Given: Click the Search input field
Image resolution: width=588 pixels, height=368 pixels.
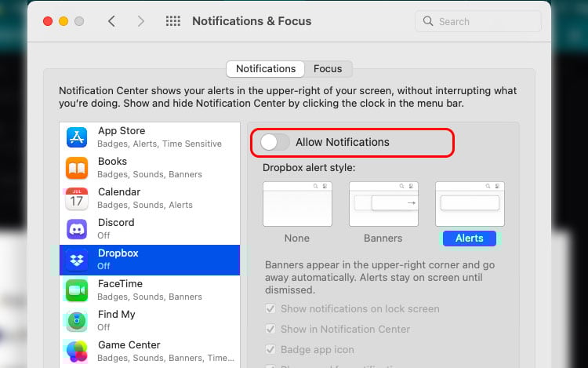Looking at the screenshot, I should pos(478,21).
